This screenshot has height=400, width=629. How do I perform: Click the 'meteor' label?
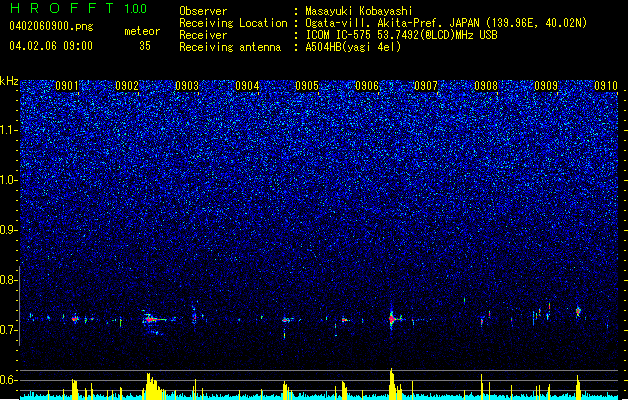click(x=142, y=31)
